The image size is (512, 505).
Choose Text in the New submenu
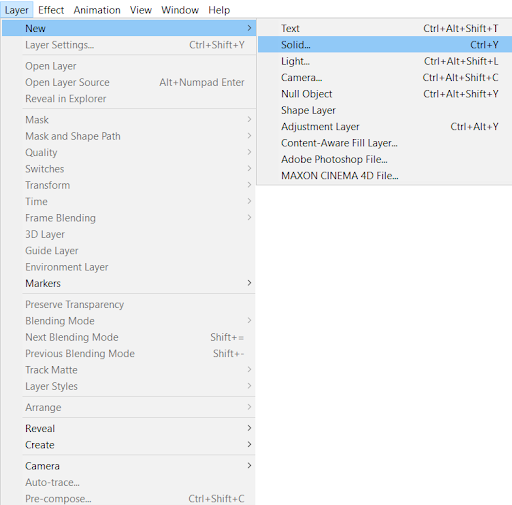click(385, 28)
